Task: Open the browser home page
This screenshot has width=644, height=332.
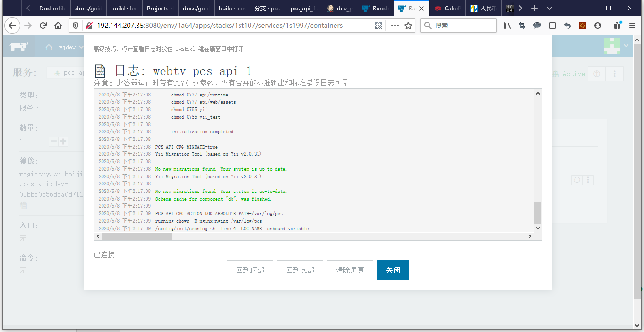Action: 58,26
